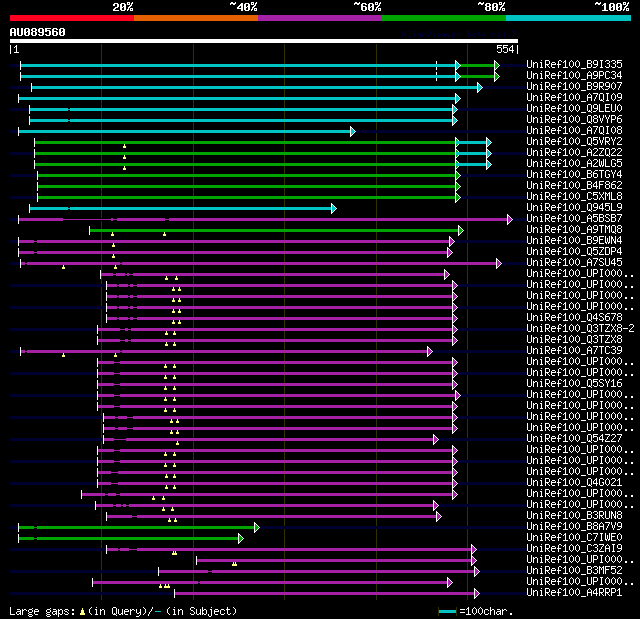Click the arrowhead ending the UniRef100_B8A7V9 alignment
Viewport: 640px width, 619px height.
[257, 528]
